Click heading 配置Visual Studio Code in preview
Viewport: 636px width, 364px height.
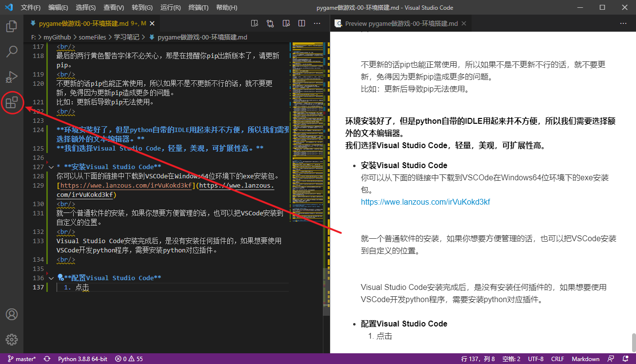pos(404,324)
